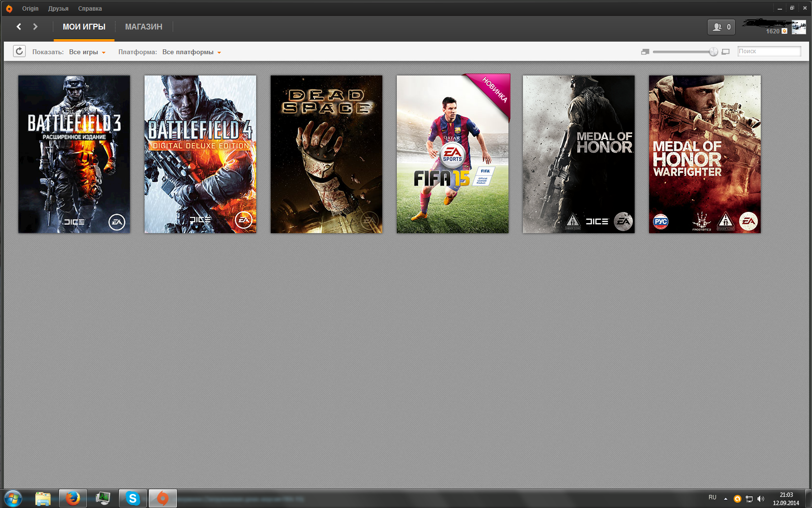This screenshot has height=508, width=812.
Task: Select the Battlefield 3 game cover
Action: pyautogui.click(x=74, y=154)
